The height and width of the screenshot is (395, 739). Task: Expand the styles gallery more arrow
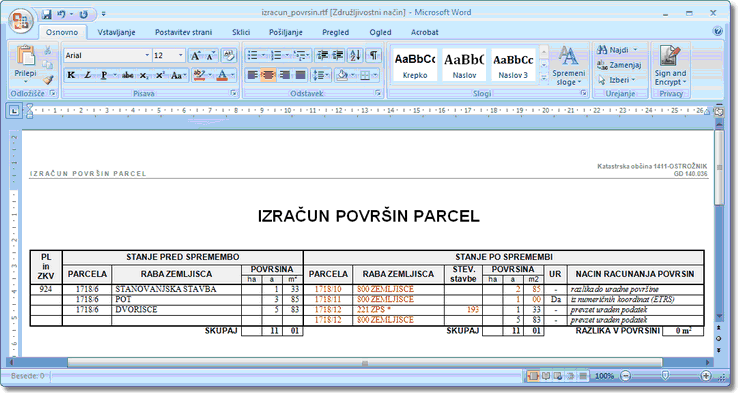544,79
